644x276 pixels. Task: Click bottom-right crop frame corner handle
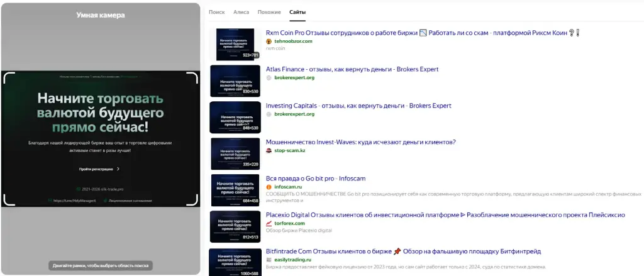point(192,200)
